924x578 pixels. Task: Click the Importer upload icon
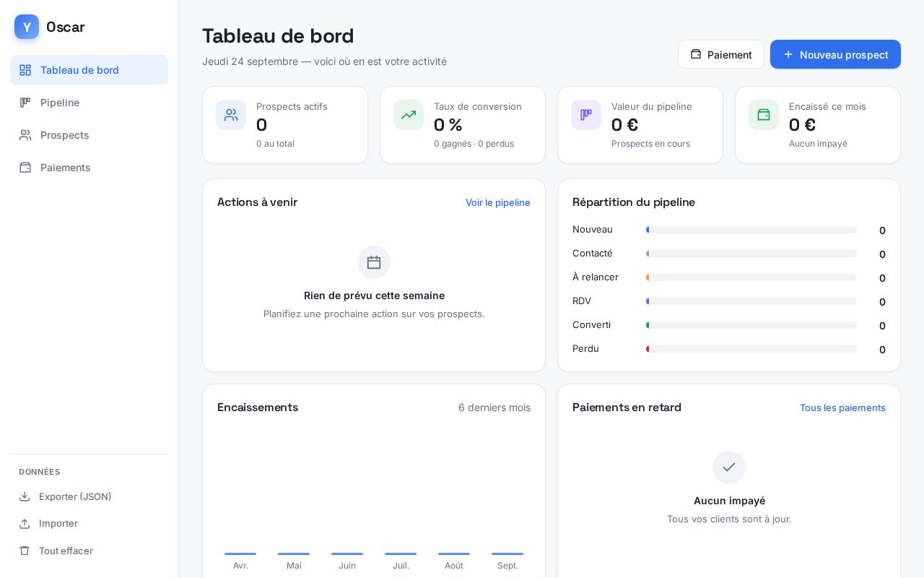click(x=25, y=523)
